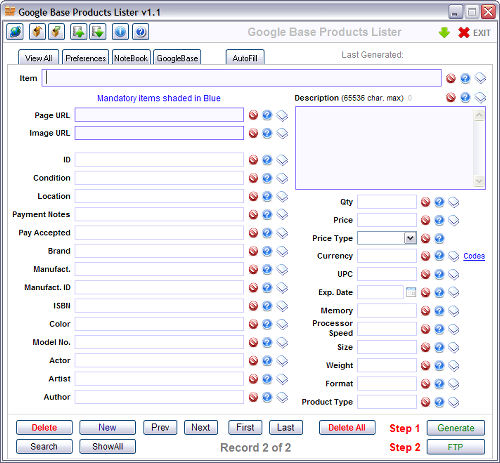Open the Exp. Date calendar picker
This screenshot has height=463, width=500.
(411, 292)
